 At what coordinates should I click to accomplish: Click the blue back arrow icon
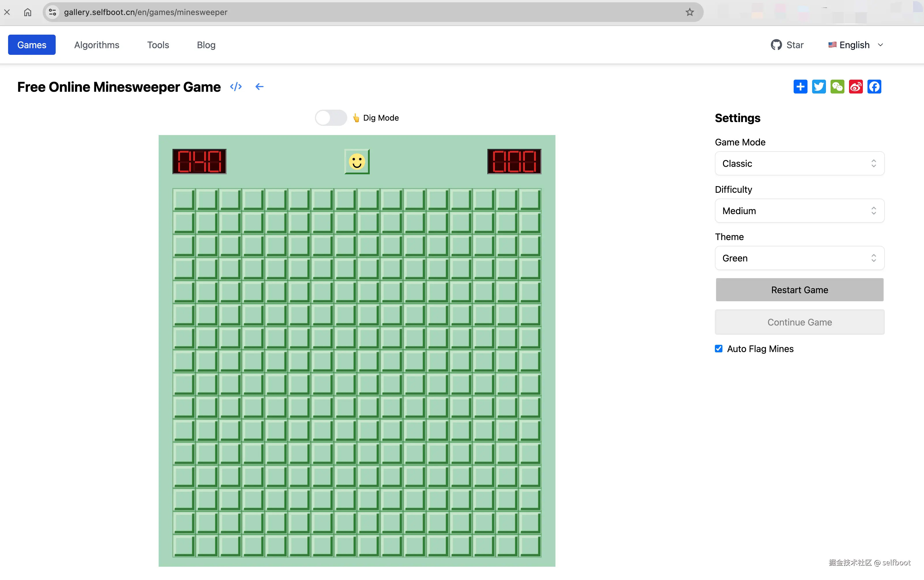(260, 87)
